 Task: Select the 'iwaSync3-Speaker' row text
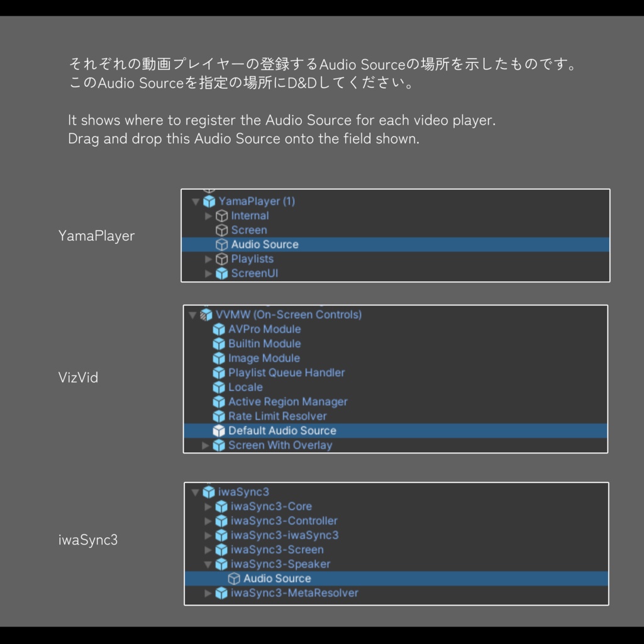(280, 564)
